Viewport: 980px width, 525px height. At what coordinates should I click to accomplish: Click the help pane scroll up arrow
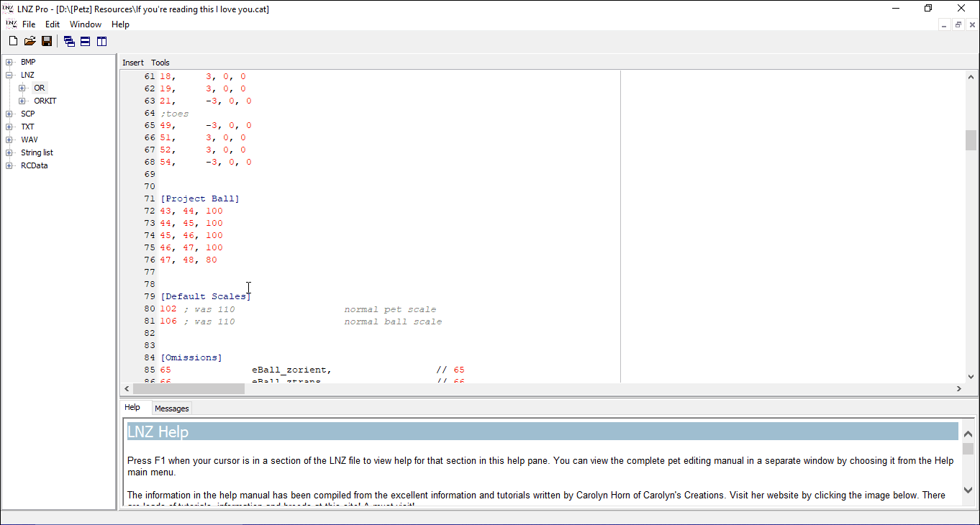[x=968, y=434]
